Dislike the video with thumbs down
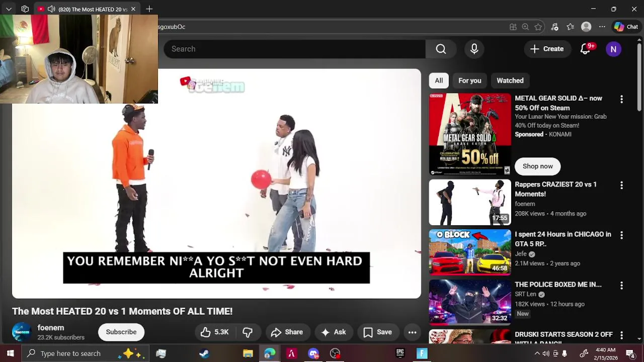This screenshot has width=644, height=362. [248, 332]
